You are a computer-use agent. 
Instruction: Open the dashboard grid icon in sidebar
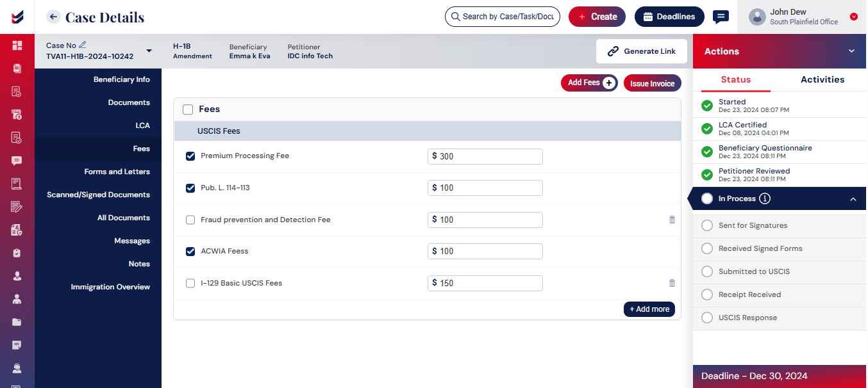pos(17,45)
